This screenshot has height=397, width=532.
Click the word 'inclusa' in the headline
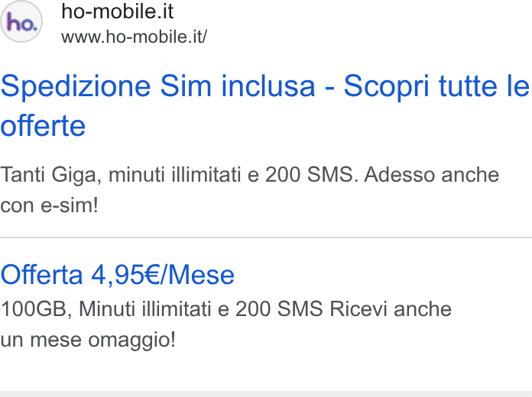(268, 86)
